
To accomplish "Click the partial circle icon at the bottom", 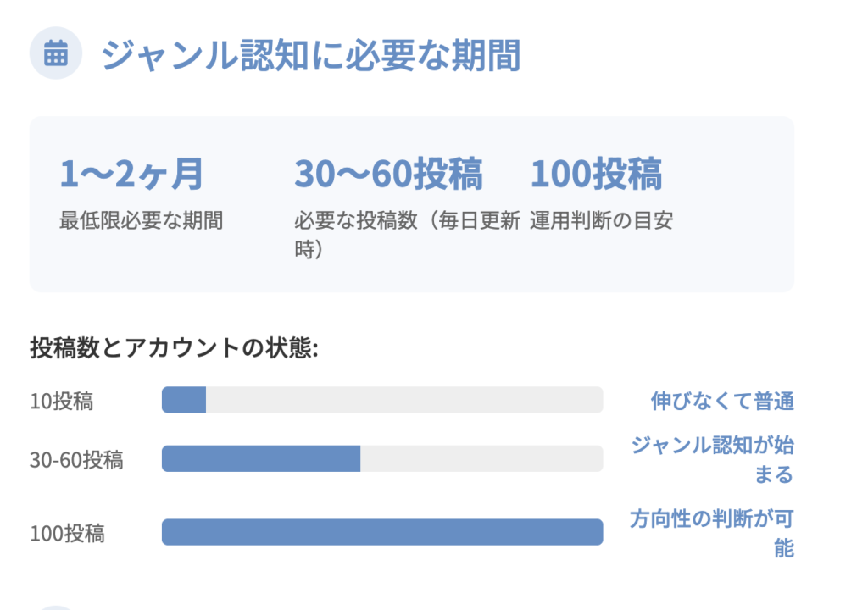I will [x=56, y=607].
